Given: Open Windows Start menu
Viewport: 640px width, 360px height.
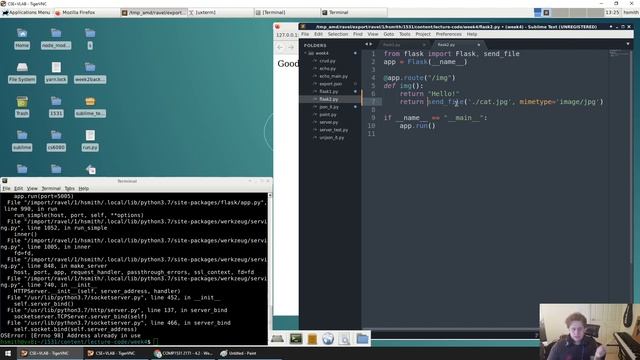Looking at the screenshot, I should click(8, 353).
